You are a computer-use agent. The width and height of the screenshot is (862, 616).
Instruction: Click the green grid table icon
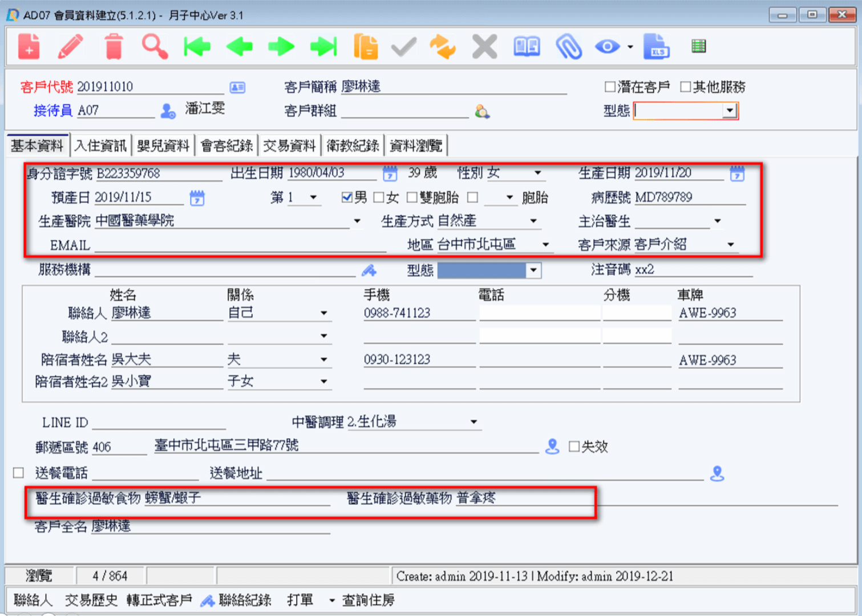(x=698, y=46)
